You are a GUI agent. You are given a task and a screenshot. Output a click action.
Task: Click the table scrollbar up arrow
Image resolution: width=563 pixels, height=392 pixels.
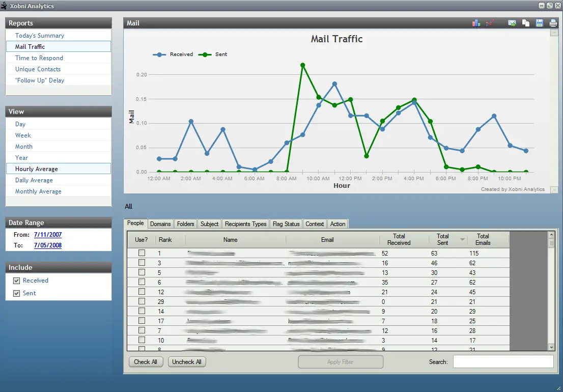pyautogui.click(x=551, y=235)
